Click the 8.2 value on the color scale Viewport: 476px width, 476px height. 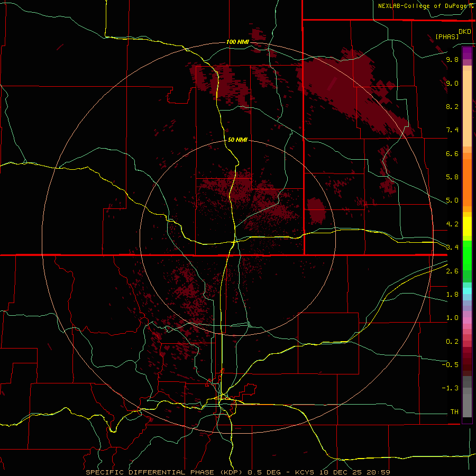tap(452, 106)
